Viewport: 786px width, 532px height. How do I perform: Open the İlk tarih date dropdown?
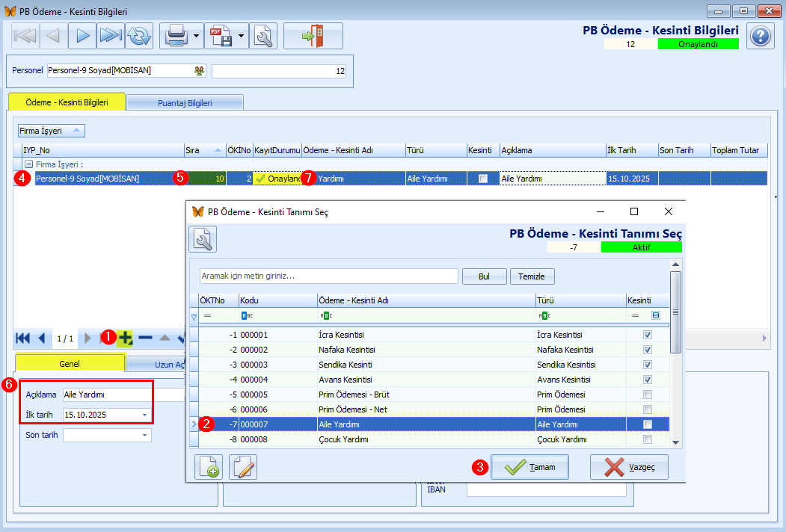(x=144, y=415)
